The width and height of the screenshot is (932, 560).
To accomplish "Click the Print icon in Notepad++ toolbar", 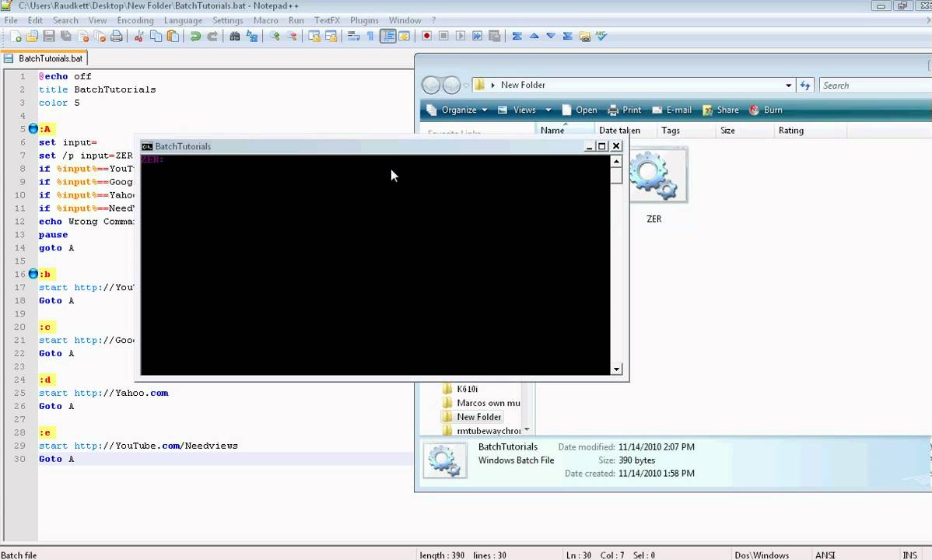I will (x=117, y=37).
